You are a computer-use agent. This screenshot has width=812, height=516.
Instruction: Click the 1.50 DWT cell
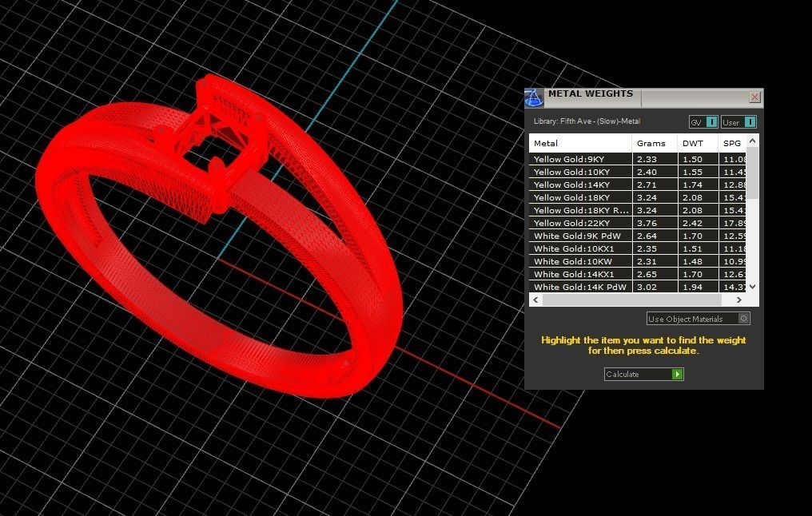coord(698,159)
